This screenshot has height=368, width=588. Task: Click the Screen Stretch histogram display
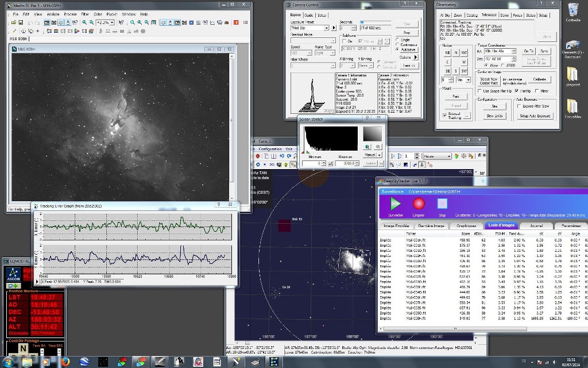(330, 139)
